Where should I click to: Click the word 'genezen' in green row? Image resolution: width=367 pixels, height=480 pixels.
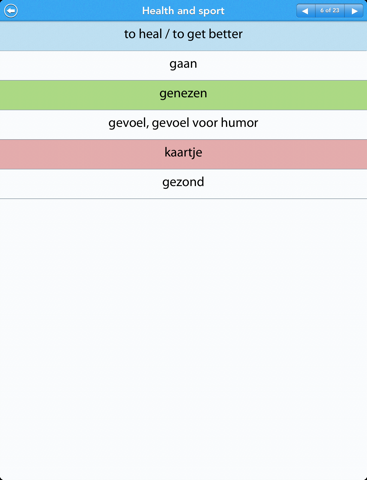[183, 94]
